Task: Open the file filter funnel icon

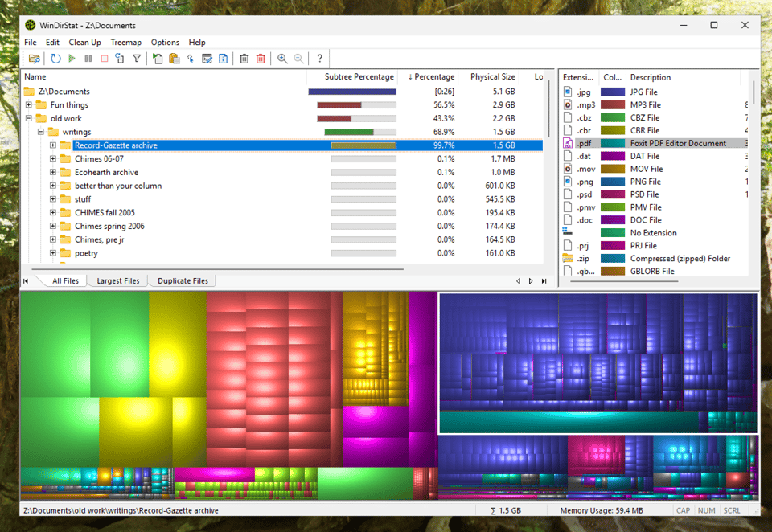Action: 138,58
